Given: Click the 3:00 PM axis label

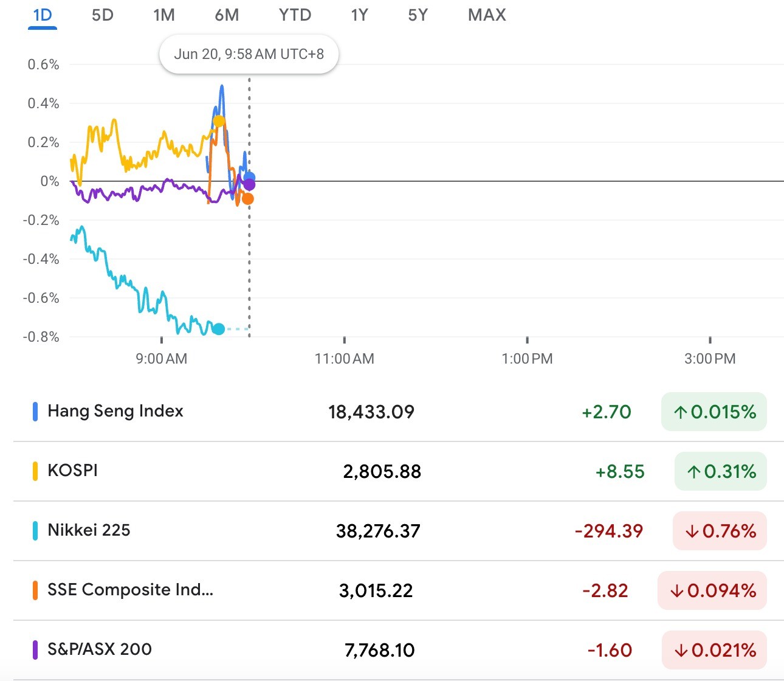Looking at the screenshot, I should click(710, 359).
